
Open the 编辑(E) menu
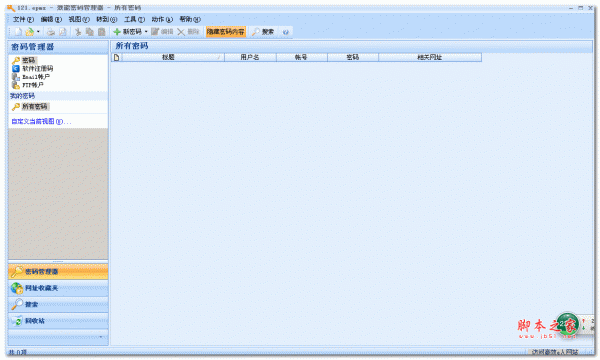(51, 19)
